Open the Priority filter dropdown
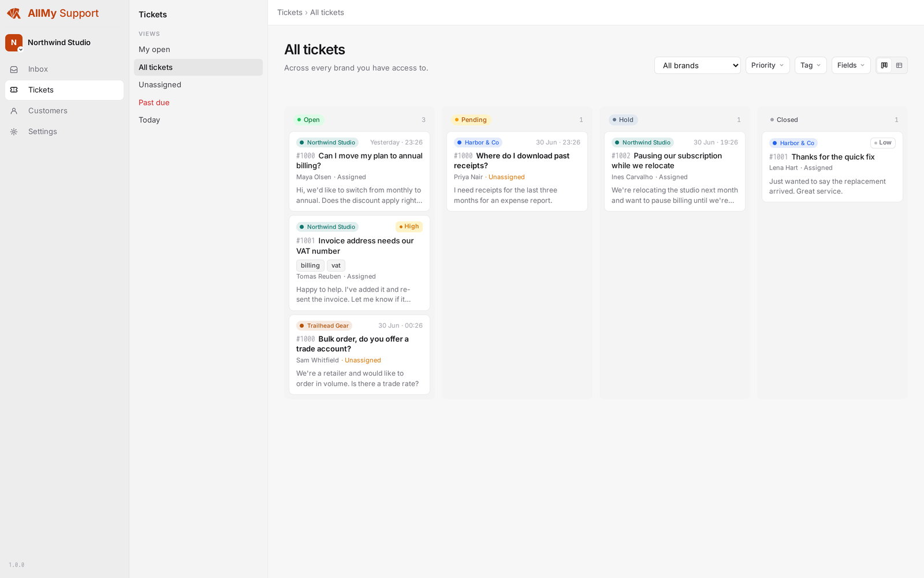924x578 pixels. (x=767, y=65)
